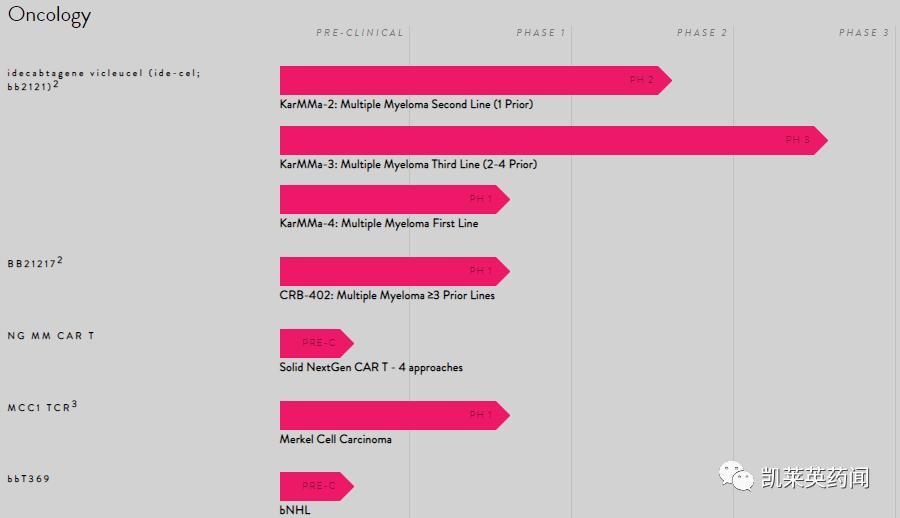
Task: Click the pink PRE-C bar for bbT369
Action: (314, 486)
